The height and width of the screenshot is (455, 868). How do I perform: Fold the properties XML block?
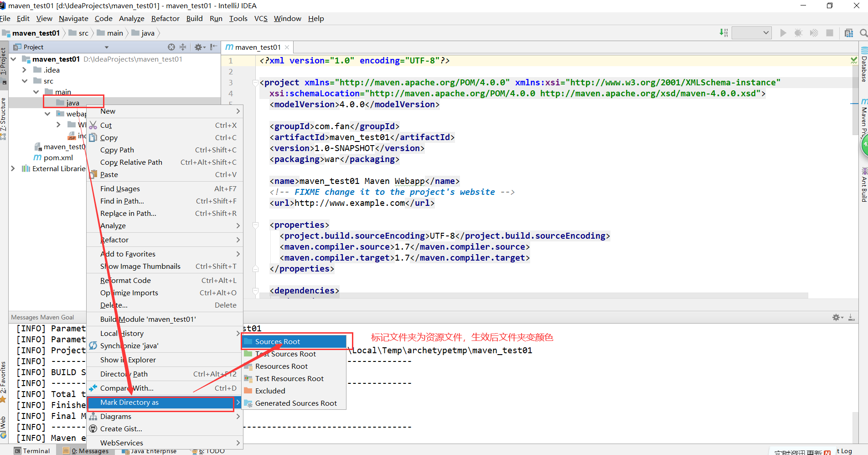tap(256, 225)
